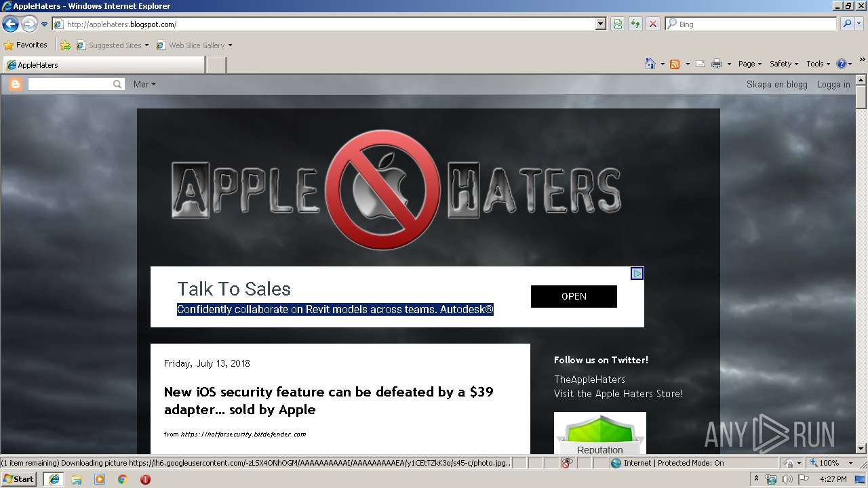This screenshot has width=868, height=488.
Task: Click the Blogger navbar search field
Action: point(70,84)
